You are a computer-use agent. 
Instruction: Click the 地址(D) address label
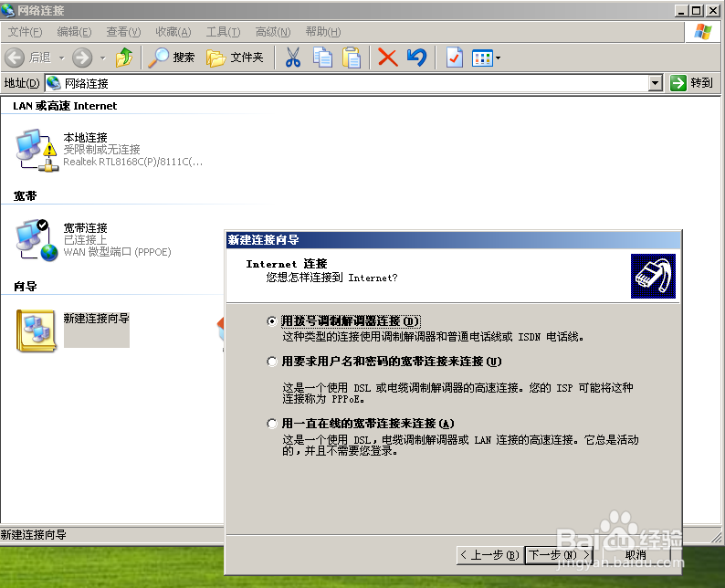21,83
